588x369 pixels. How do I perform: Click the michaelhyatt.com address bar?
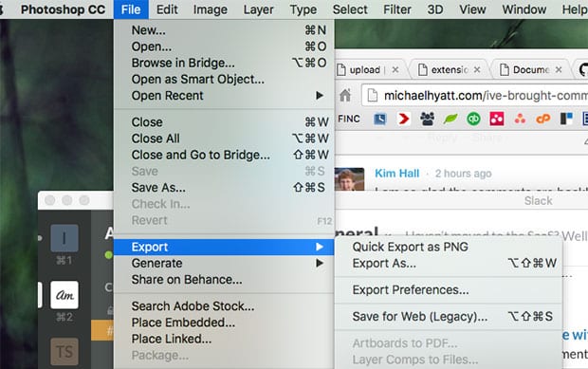click(475, 96)
